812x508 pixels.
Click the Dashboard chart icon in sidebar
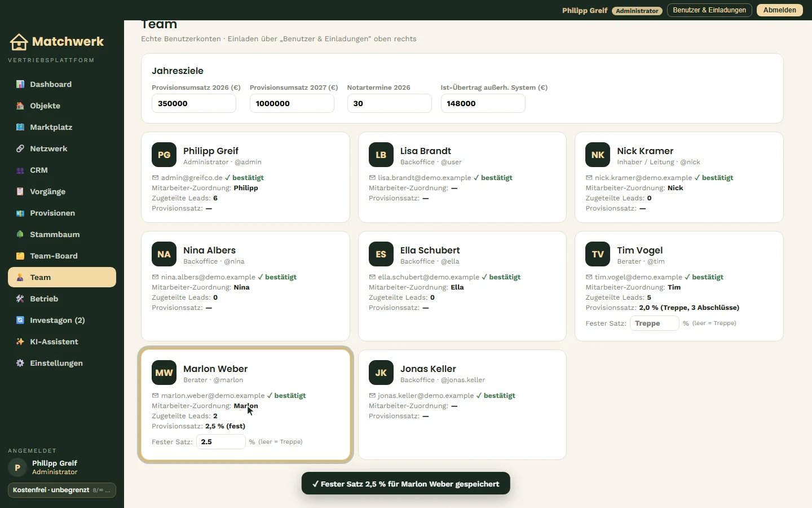(x=20, y=84)
